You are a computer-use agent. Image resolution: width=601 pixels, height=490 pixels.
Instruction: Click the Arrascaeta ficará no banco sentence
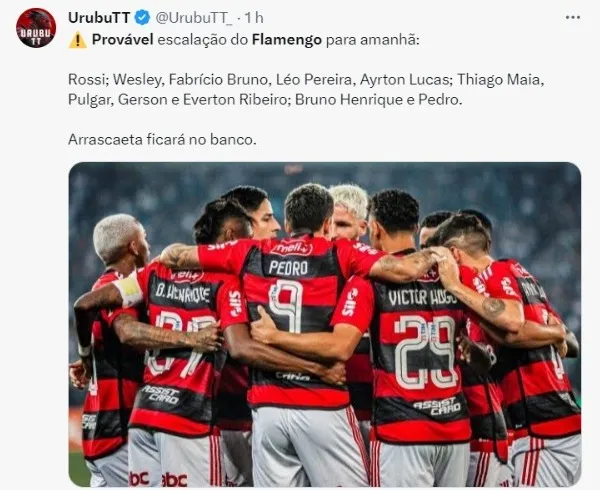pyautogui.click(x=162, y=139)
